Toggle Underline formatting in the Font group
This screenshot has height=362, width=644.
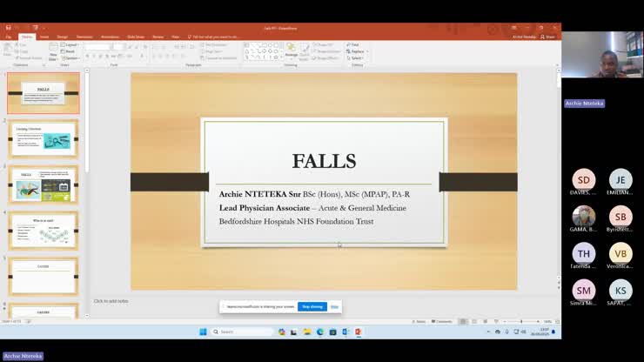coord(101,56)
